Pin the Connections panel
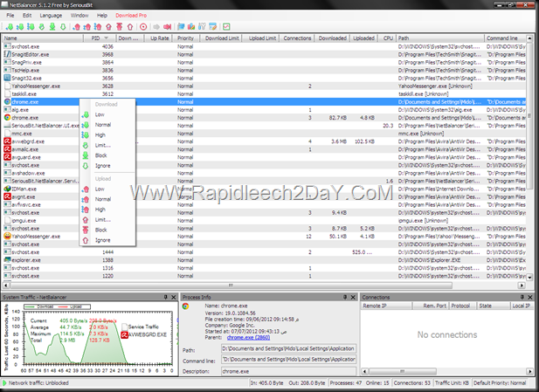The height and width of the screenshot is (392, 539). pyautogui.click(x=522, y=297)
